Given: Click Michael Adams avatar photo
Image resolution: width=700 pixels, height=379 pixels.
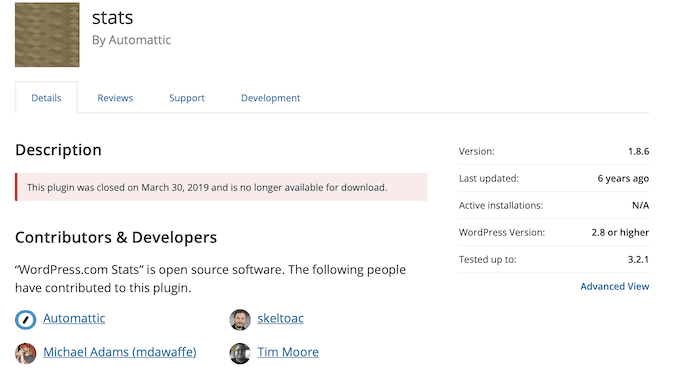Looking at the screenshot, I should click(25, 354).
